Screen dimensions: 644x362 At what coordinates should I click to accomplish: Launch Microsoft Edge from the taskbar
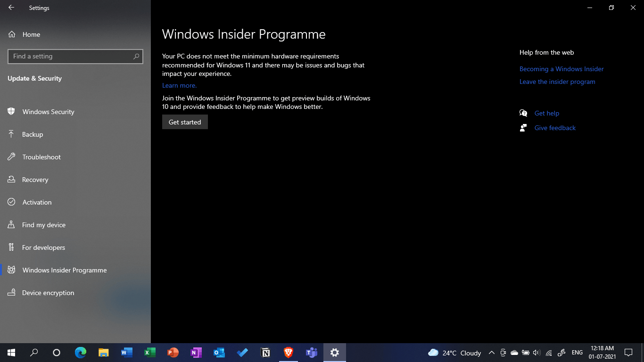point(81,353)
